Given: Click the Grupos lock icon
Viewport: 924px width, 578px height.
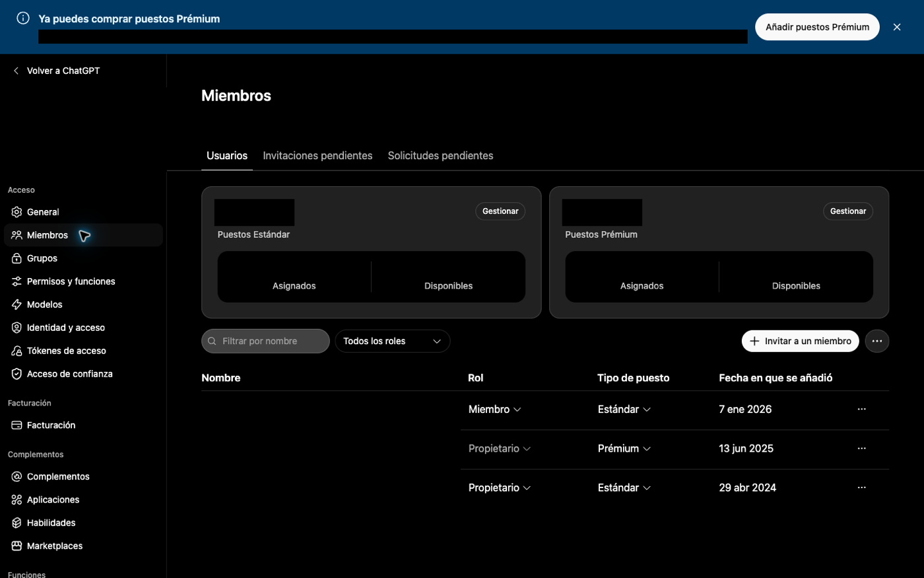Looking at the screenshot, I should coord(16,258).
